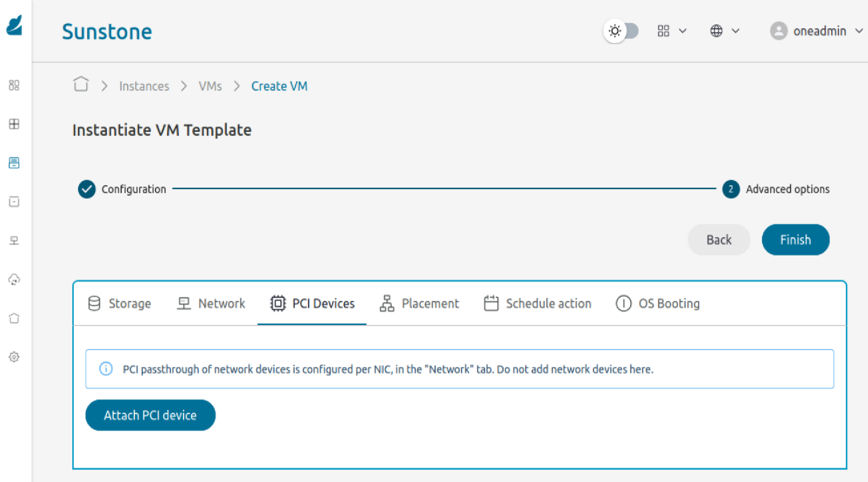Screen dimensions: 868x482
Task: Toggle the light/dark theme switch
Action: (621, 31)
